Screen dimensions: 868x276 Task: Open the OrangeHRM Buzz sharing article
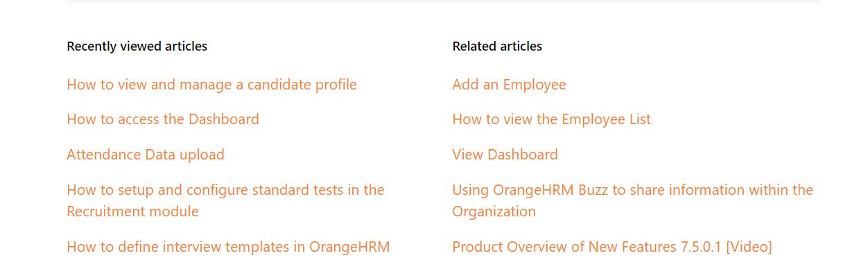(632, 200)
